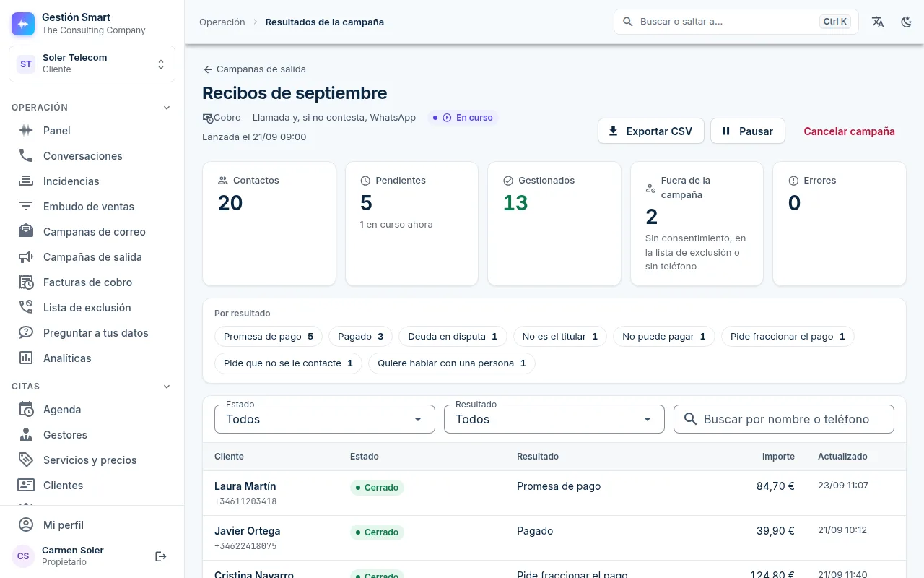Image resolution: width=924 pixels, height=578 pixels.
Task: Click the Lista de exclusión phone icon
Action: coord(26,308)
